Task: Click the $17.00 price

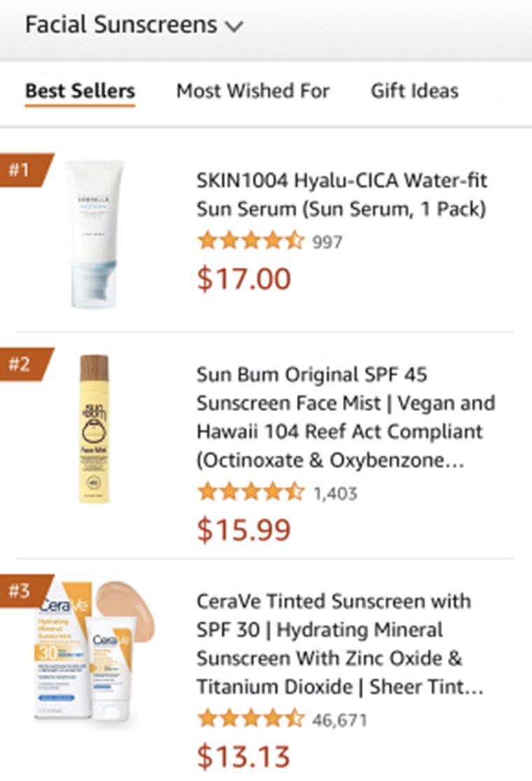Action: [x=244, y=279]
